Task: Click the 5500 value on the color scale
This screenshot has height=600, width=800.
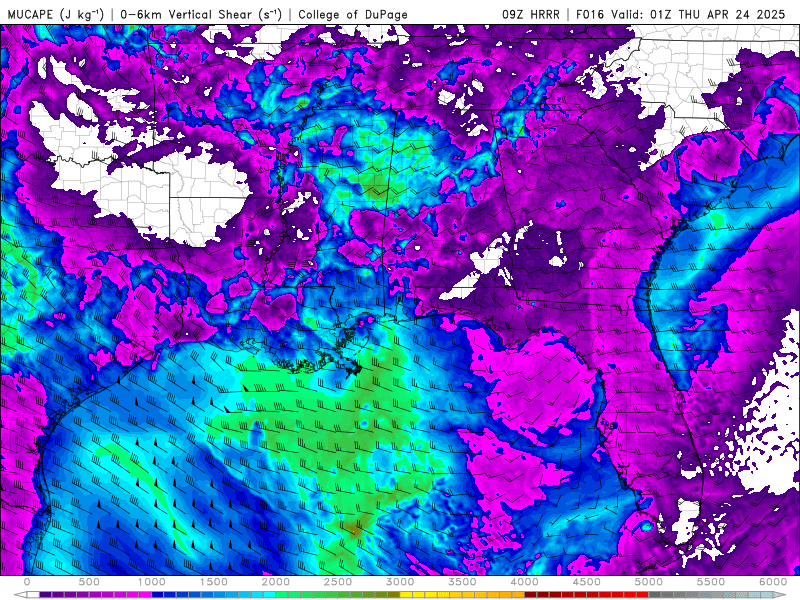Action: (x=711, y=582)
